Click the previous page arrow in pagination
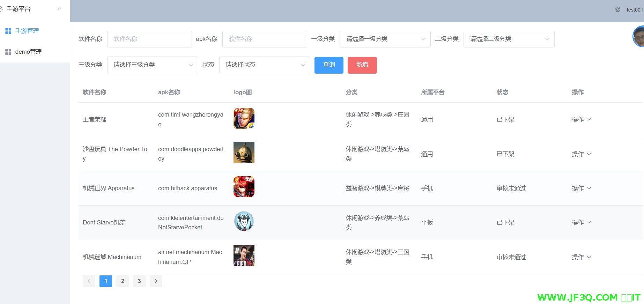 click(x=89, y=281)
